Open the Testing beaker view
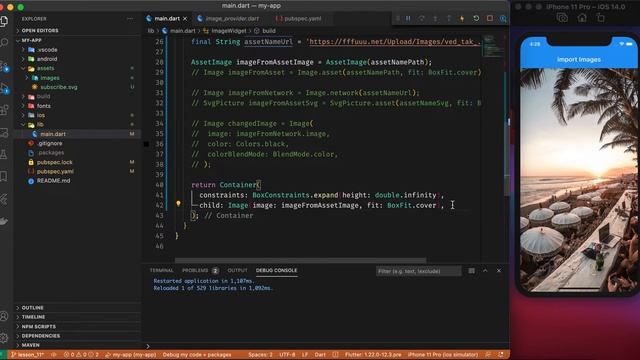Image resolution: width=640 pixels, height=360 pixels. 4,154
